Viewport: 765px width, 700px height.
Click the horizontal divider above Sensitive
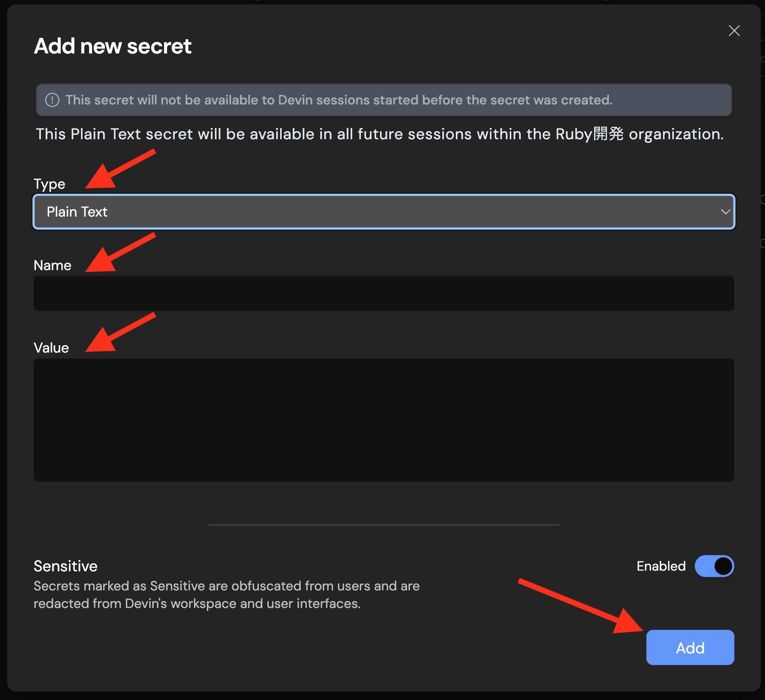coord(383,524)
